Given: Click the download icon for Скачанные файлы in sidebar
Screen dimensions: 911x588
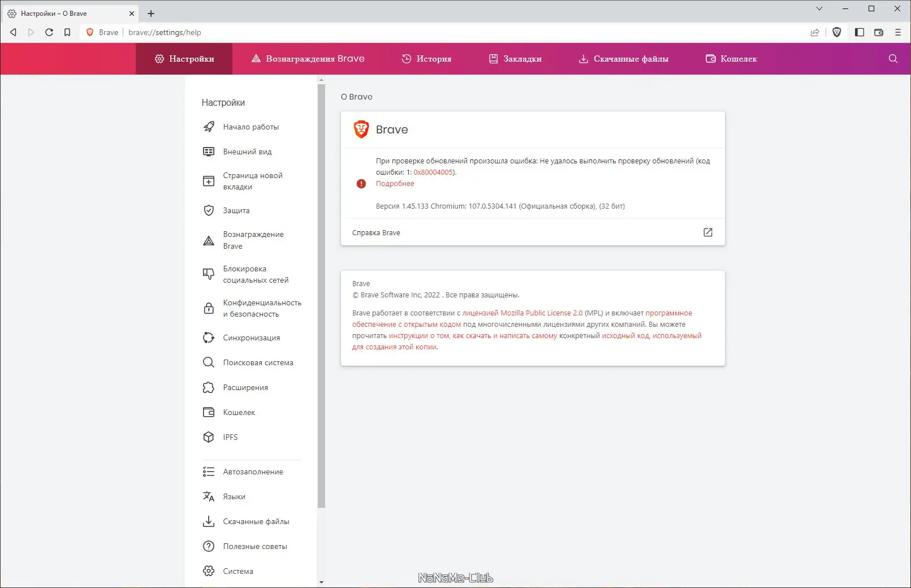Looking at the screenshot, I should [x=209, y=521].
